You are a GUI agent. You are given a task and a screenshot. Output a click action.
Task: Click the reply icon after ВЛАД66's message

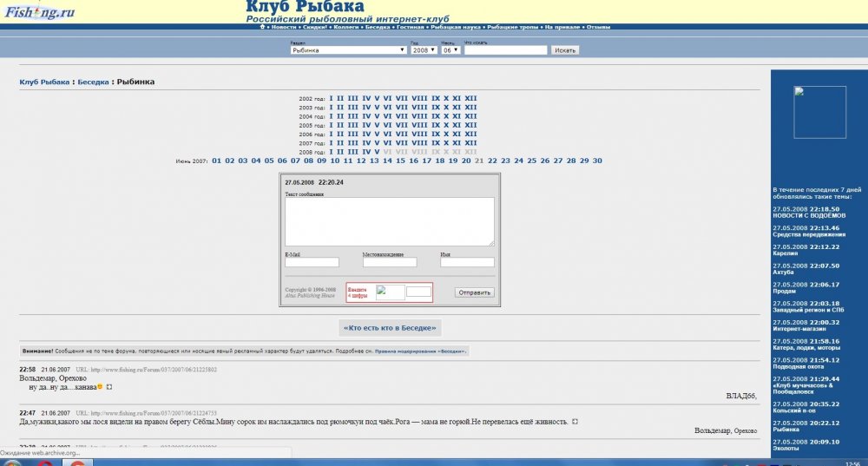coord(109,386)
